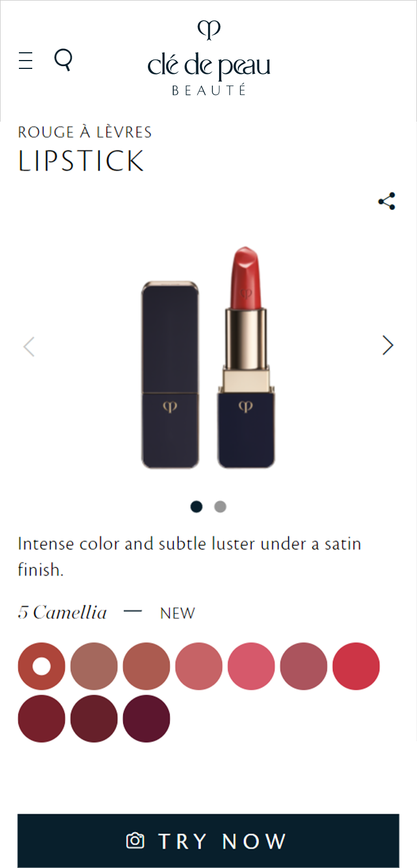Open the hamburger menu
The height and width of the screenshot is (868, 417).
pyautogui.click(x=26, y=60)
